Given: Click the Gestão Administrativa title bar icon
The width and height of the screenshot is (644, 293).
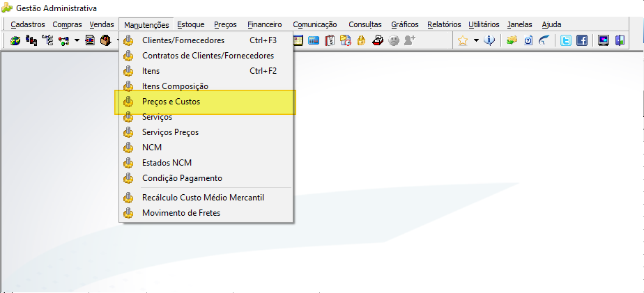Looking at the screenshot, I should coord(7,8).
